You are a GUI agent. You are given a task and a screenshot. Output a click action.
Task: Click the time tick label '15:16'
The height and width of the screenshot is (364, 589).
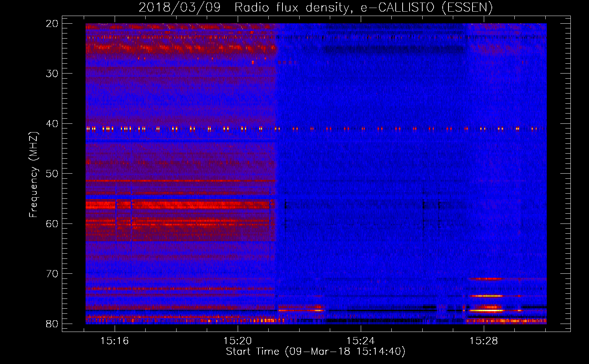115,341
